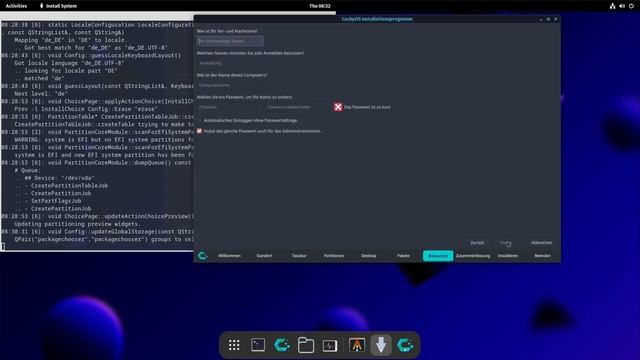Go to the Zusammenfassung step
Screen dimensions: 640x360
473,256
